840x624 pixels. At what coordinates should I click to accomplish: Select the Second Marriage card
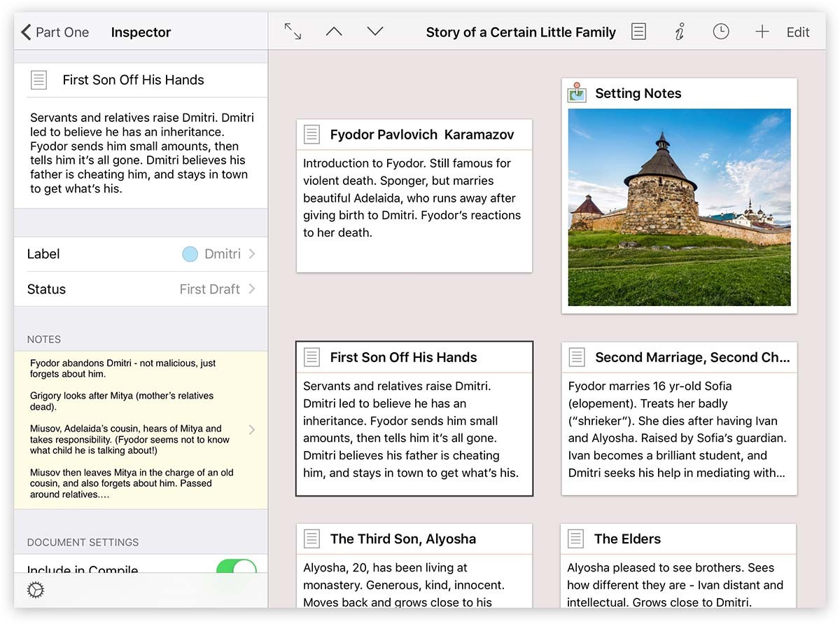coord(679,419)
